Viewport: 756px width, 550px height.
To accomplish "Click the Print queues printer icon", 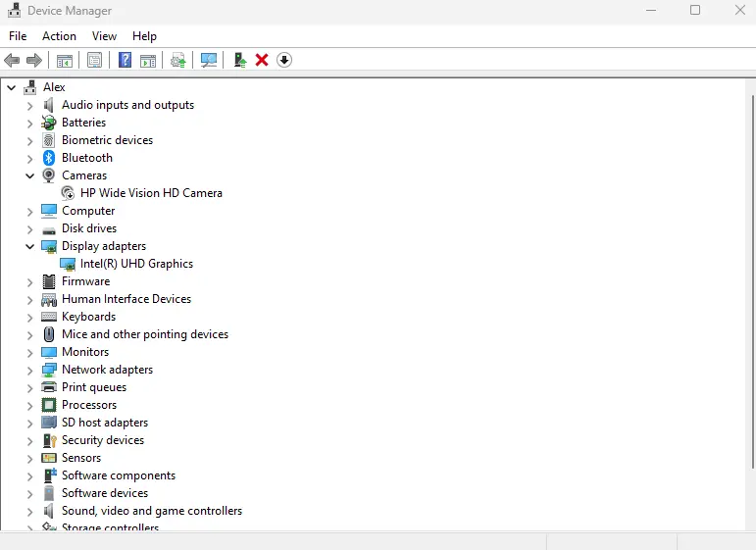I will tap(49, 387).
